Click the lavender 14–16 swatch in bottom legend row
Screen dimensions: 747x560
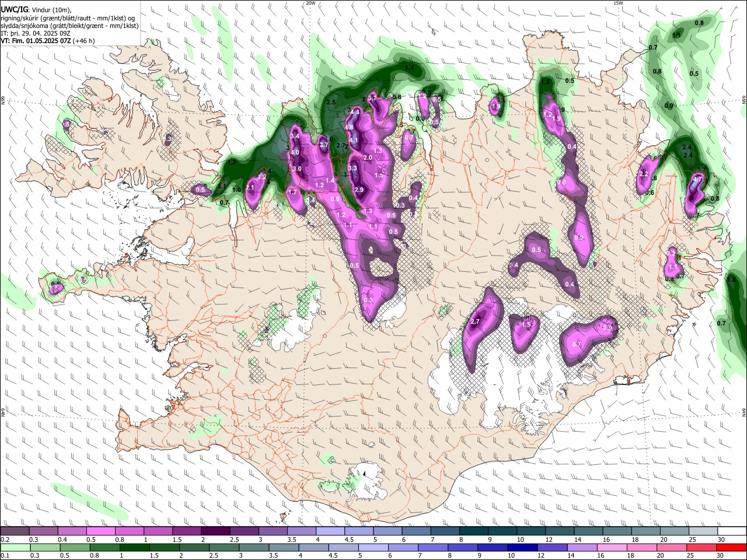click(581, 547)
